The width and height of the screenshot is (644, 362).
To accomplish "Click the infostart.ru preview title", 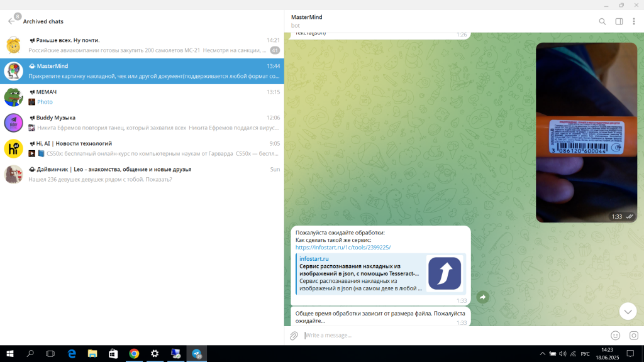I will [x=359, y=270].
